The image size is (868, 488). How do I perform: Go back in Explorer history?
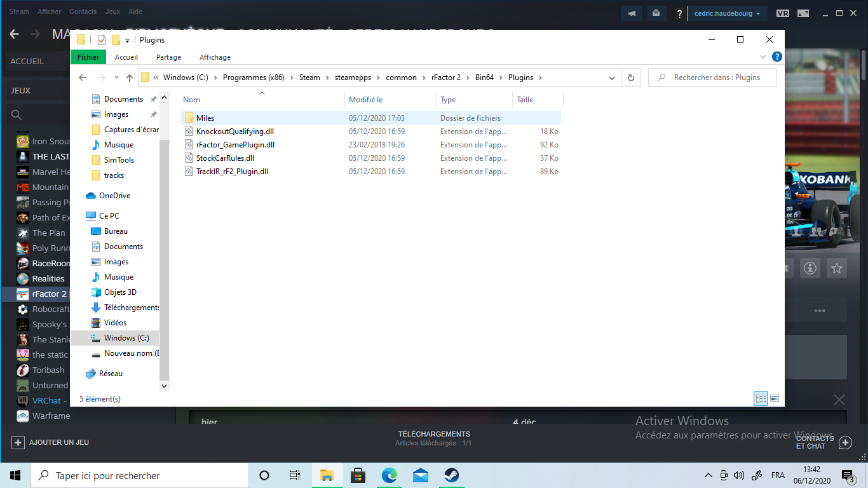point(82,78)
